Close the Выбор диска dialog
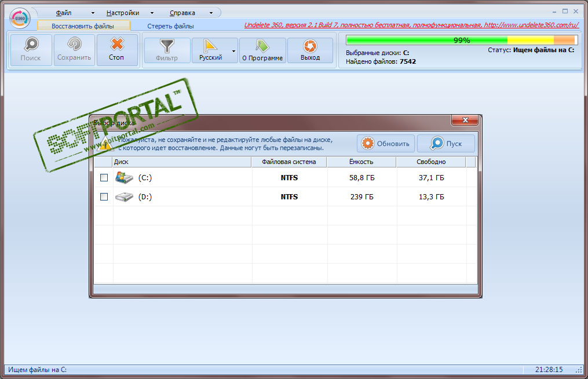The image size is (588, 379). tap(465, 120)
